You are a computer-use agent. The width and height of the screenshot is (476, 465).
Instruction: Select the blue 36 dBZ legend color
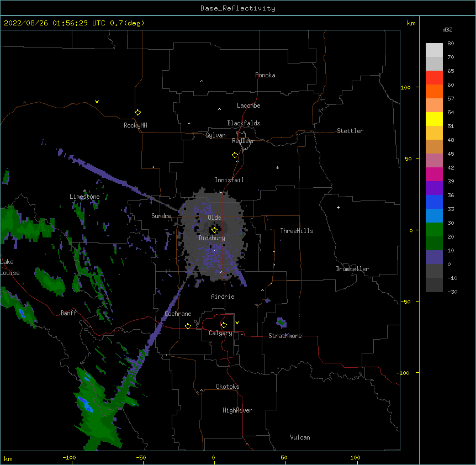[434, 202]
